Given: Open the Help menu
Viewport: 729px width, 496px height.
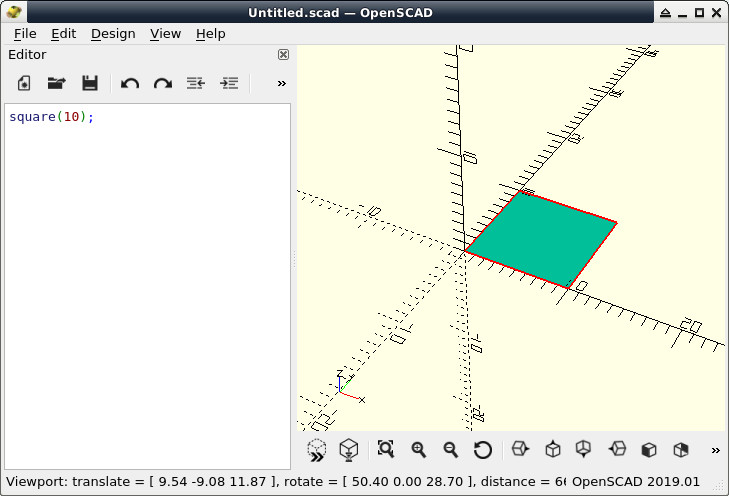Looking at the screenshot, I should coord(211,34).
